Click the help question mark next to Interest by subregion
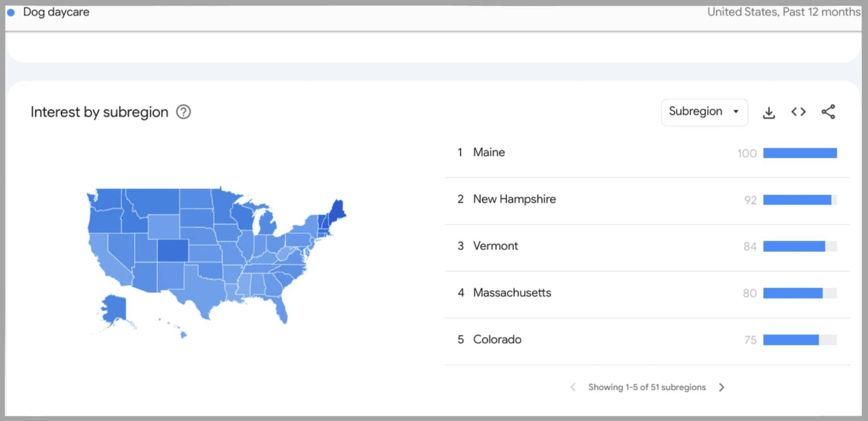The image size is (868, 421). 183,112
